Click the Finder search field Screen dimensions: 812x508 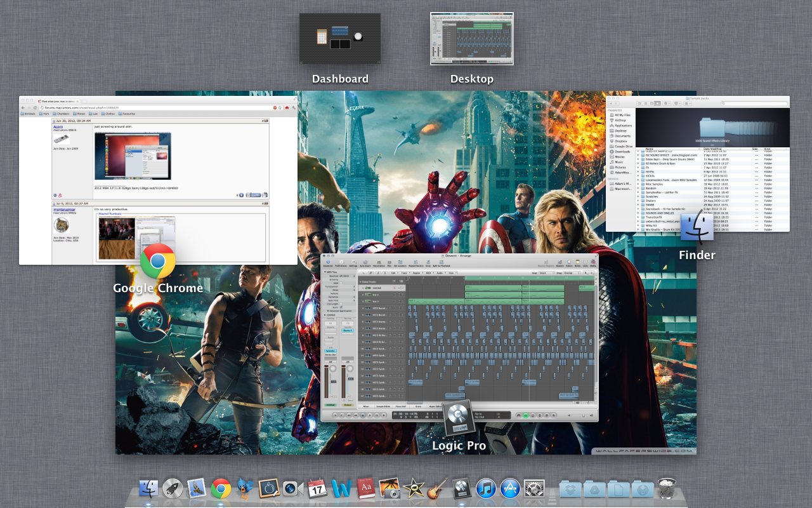coord(754,104)
